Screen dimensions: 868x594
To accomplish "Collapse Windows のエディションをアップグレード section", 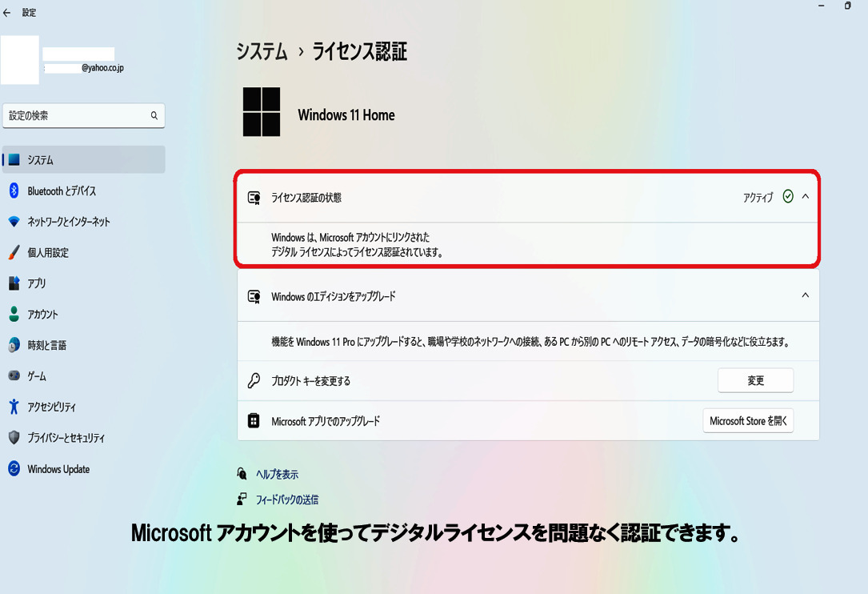I will (806, 295).
